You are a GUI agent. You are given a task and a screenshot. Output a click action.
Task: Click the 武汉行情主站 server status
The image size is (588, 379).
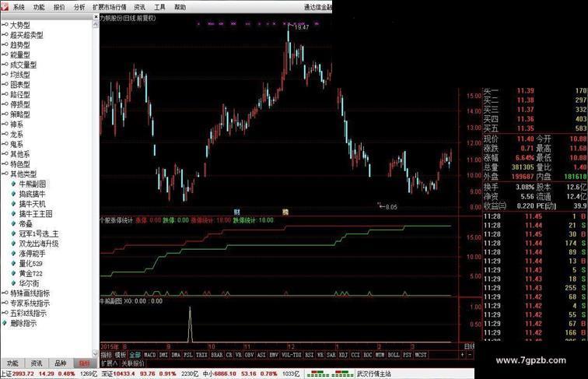pos(373,374)
